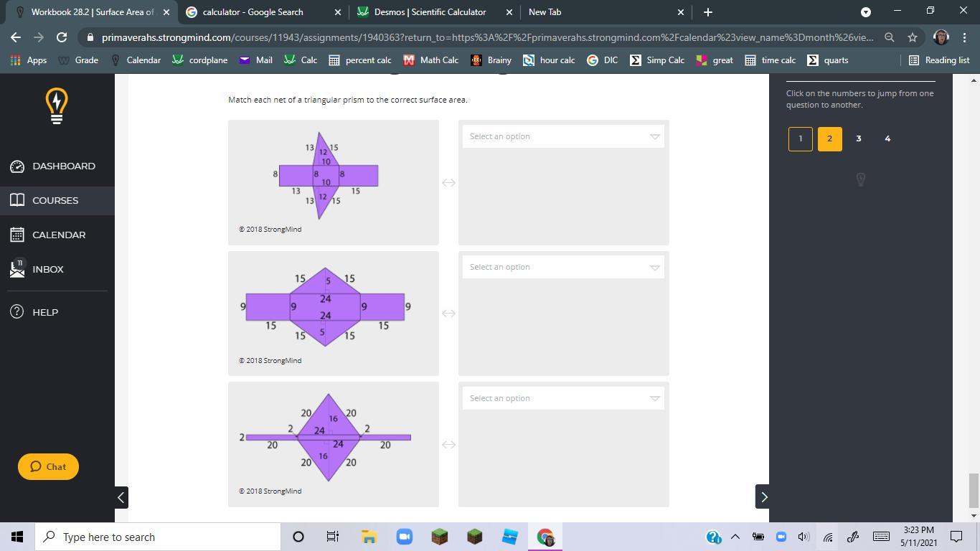Open Task View on the taskbar
The image size is (980, 551).
click(x=333, y=537)
